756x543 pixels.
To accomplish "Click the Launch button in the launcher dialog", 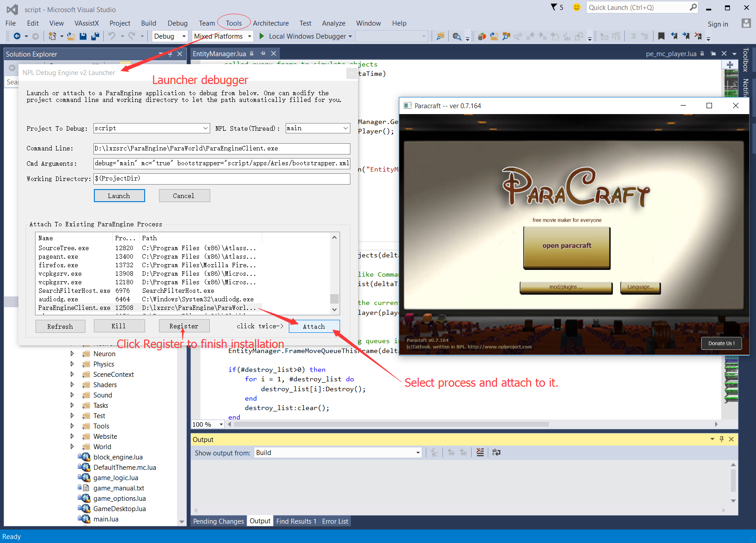I will 119,196.
